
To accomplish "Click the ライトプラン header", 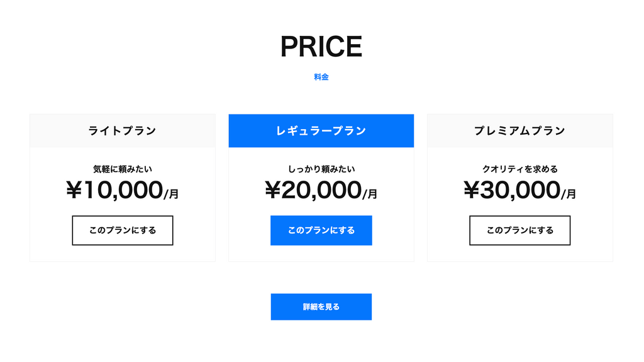I will click(123, 131).
